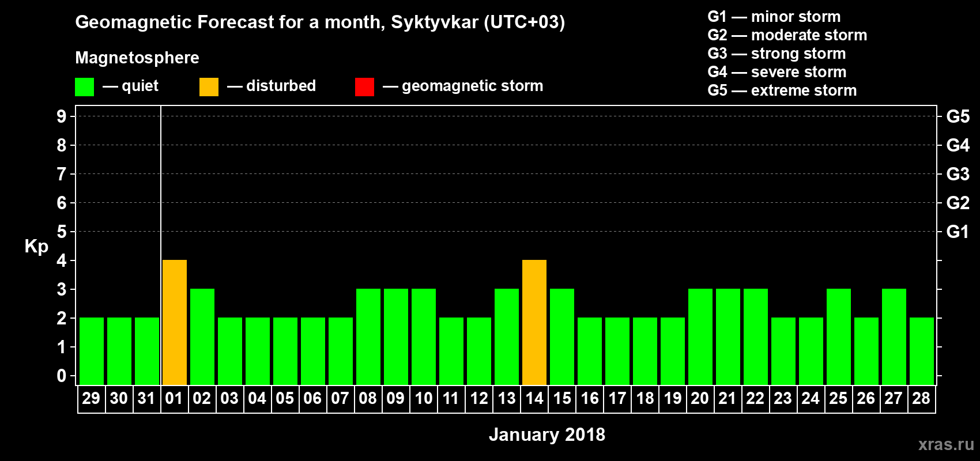Image resolution: width=980 pixels, height=461 pixels.
Task: Click the Kp value 9 on the axis
Action: (62, 116)
